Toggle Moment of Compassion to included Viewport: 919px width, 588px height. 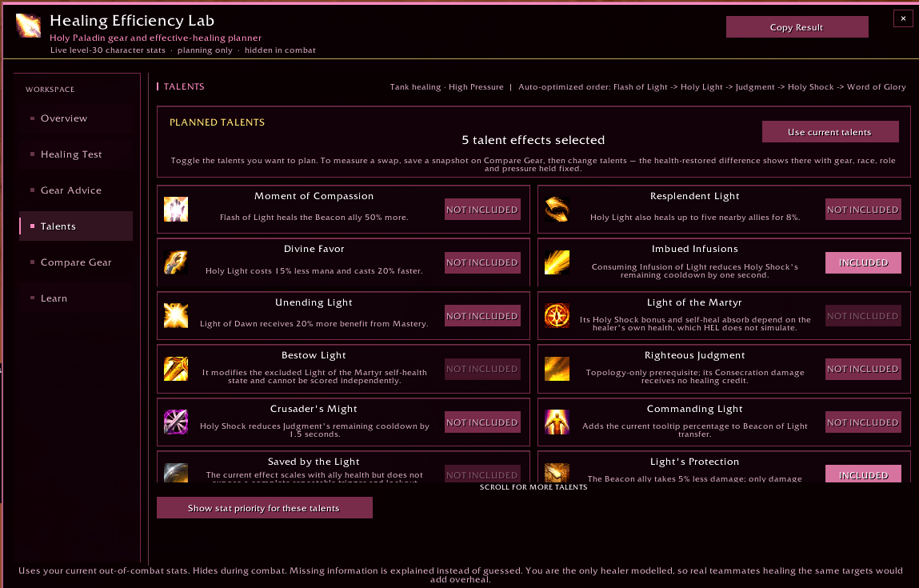click(482, 210)
